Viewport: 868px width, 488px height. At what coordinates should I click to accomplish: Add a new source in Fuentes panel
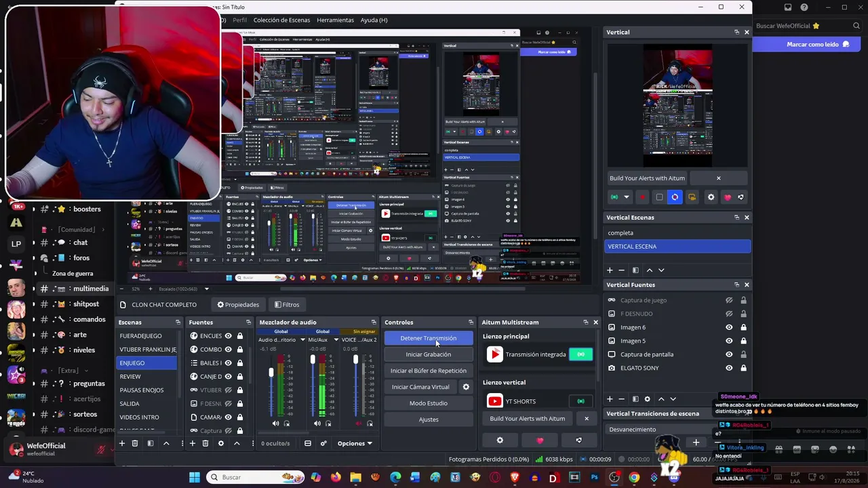[193, 443]
